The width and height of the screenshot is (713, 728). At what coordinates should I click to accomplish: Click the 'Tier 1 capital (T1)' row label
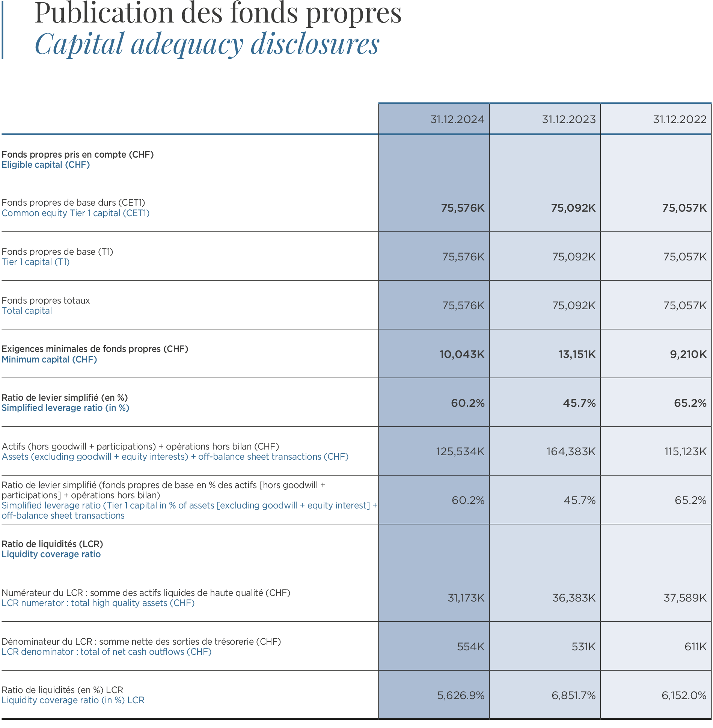pos(36,262)
